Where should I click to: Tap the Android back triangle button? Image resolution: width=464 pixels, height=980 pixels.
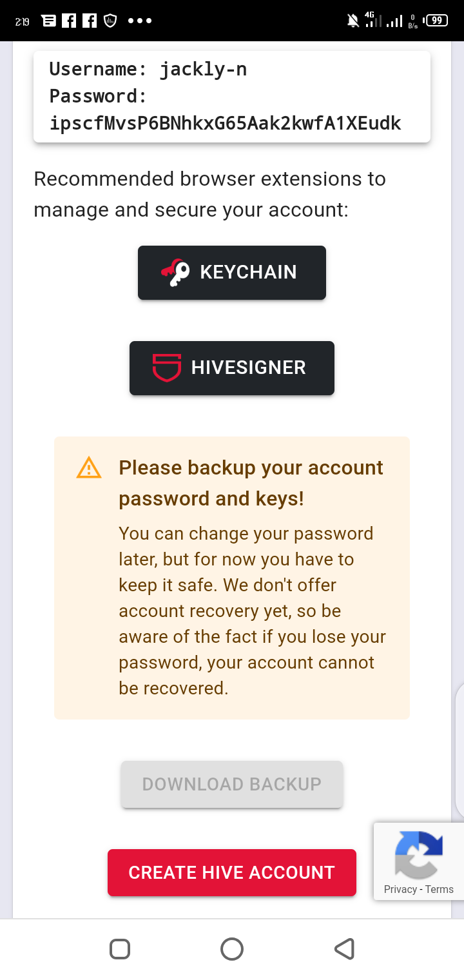coord(344,949)
